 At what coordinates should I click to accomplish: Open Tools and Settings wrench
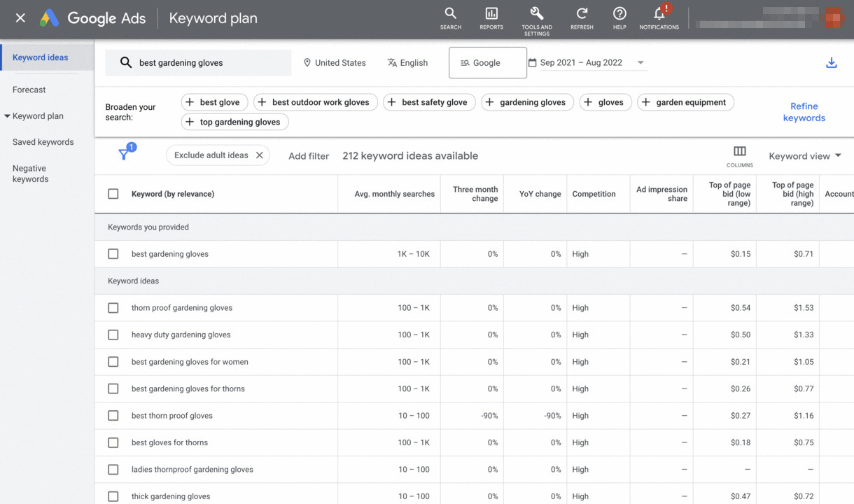(x=537, y=20)
